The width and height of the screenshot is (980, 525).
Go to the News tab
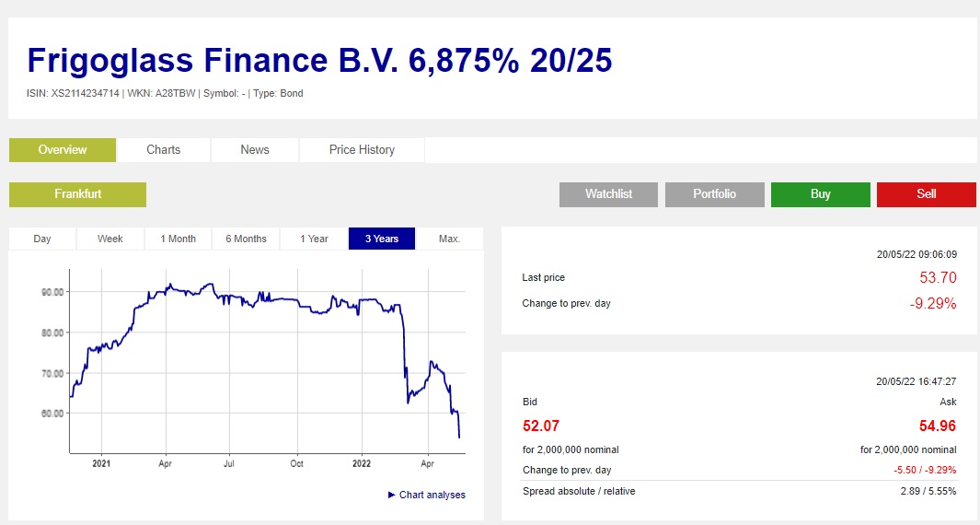pyautogui.click(x=255, y=150)
